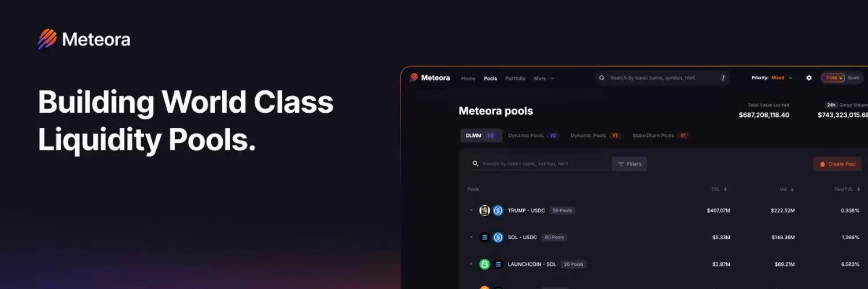The image size is (868, 289).
Task: Sort pools by the TVL column arrows
Action: click(x=726, y=190)
